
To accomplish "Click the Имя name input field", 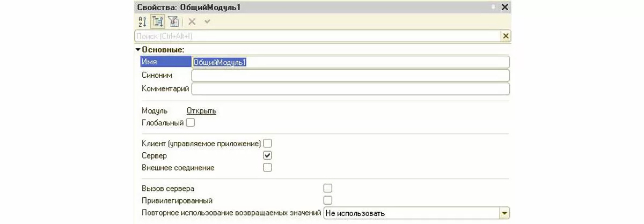I will 351,62.
